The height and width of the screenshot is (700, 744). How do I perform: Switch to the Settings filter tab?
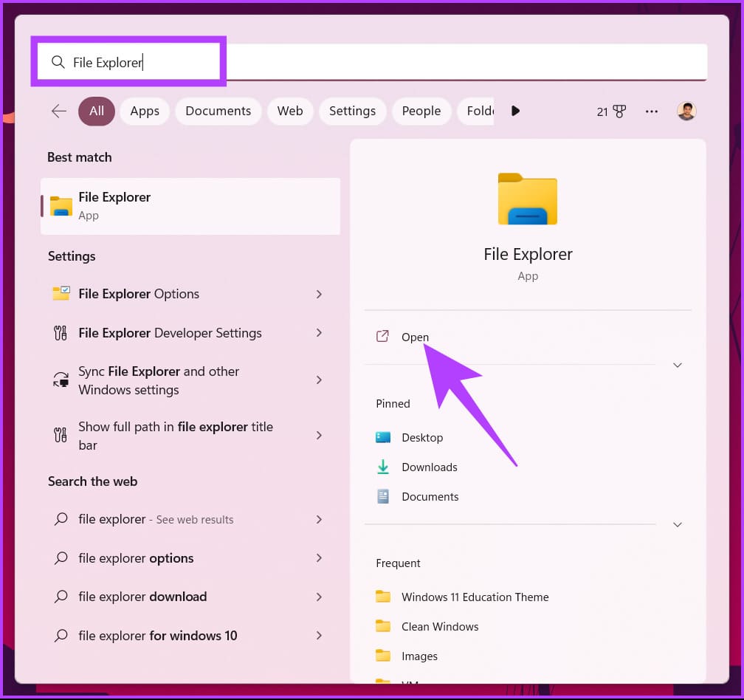click(x=352, y=111)
